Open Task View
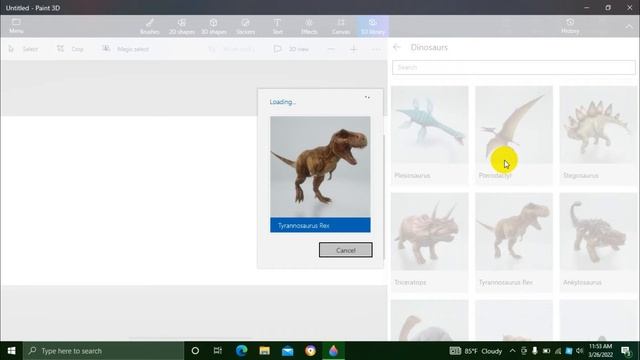Viewport: 640px width, 360px height. tap(218, 351)
